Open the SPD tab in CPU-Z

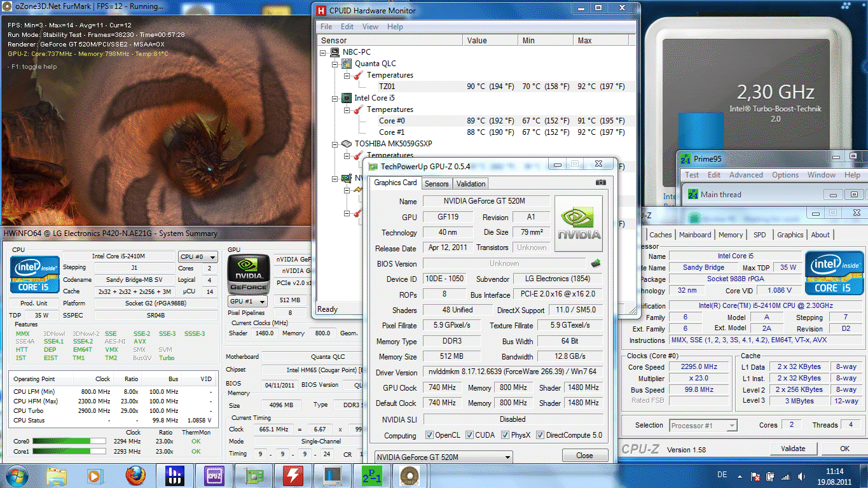(x=759, y=235)
